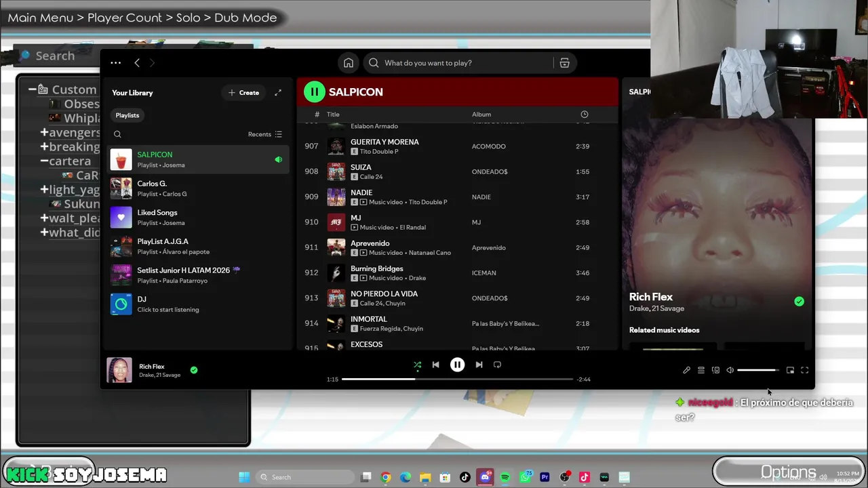Go forward in Spotify navigation
The height and width of the screenshot is (488, 868).
(x=152, y=63)
